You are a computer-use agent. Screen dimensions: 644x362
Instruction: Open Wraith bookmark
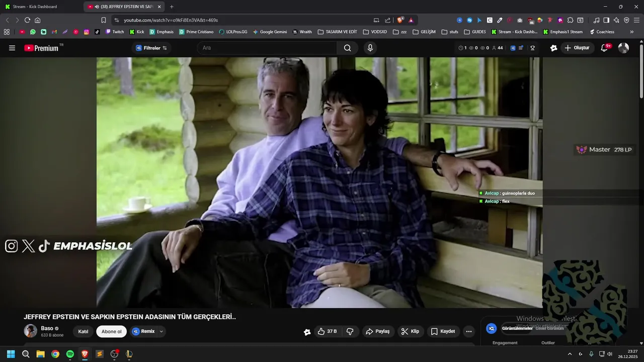click(x=302, y=32)
